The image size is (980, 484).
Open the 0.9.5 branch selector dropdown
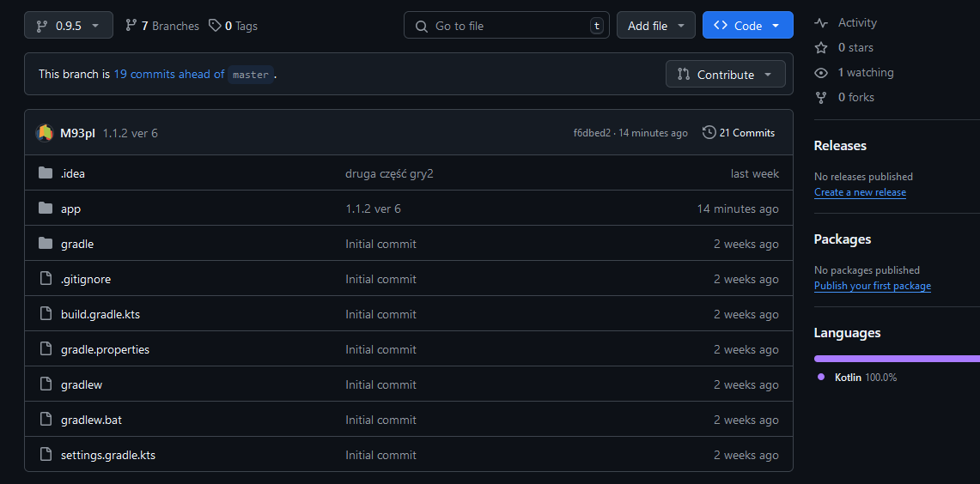coord(69,26)
